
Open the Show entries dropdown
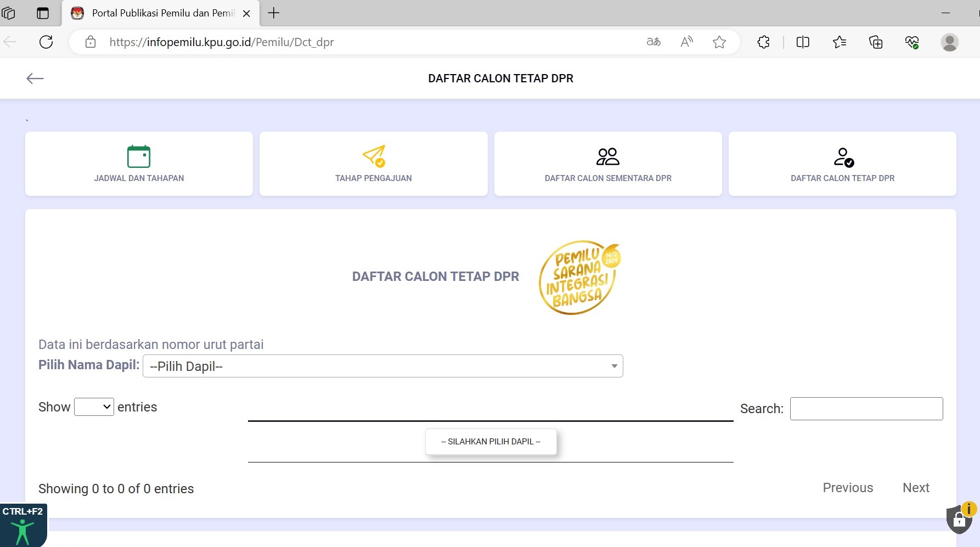[x=93, y=407]
